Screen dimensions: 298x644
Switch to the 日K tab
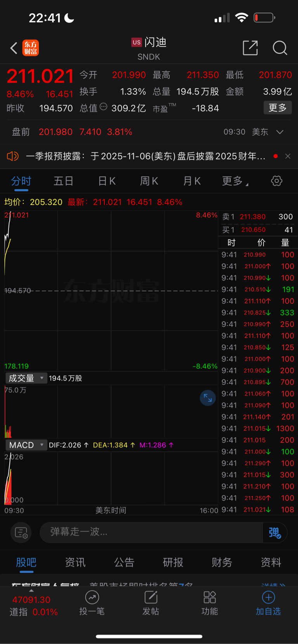(107, 181)
